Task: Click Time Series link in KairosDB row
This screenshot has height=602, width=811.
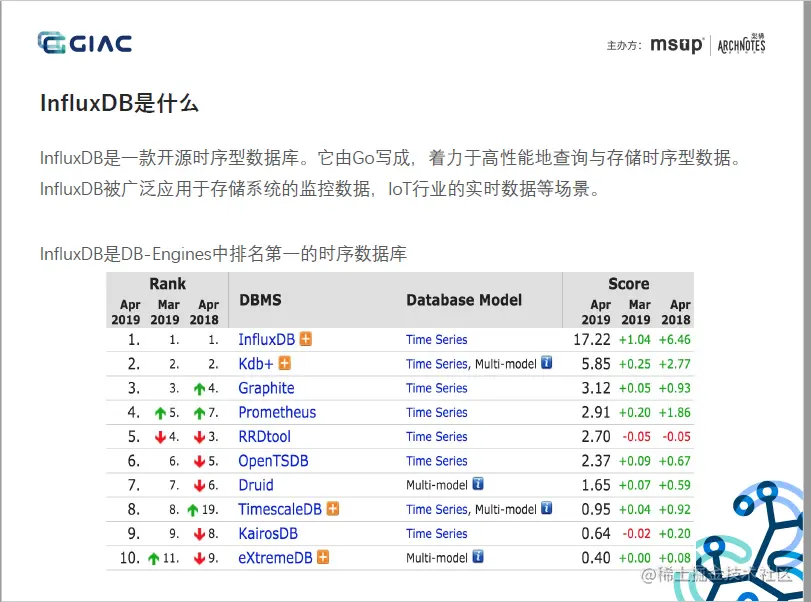Action: (x=437, y=534)
